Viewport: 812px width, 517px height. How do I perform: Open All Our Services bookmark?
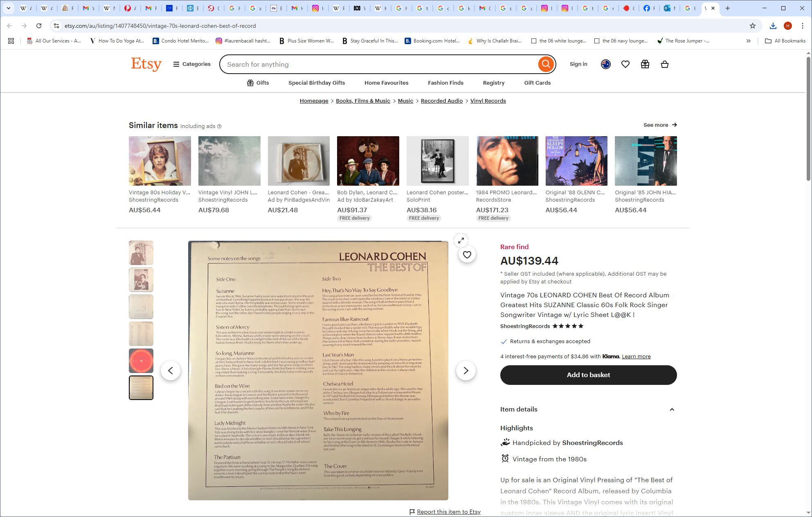(x=54, y=41)
